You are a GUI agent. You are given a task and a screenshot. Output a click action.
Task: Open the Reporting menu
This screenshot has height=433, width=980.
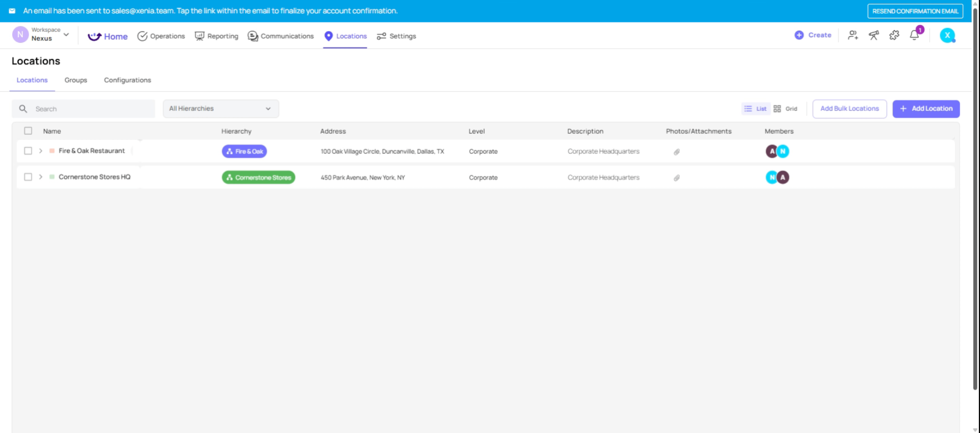pyautogui.click(x=216, y=36)
